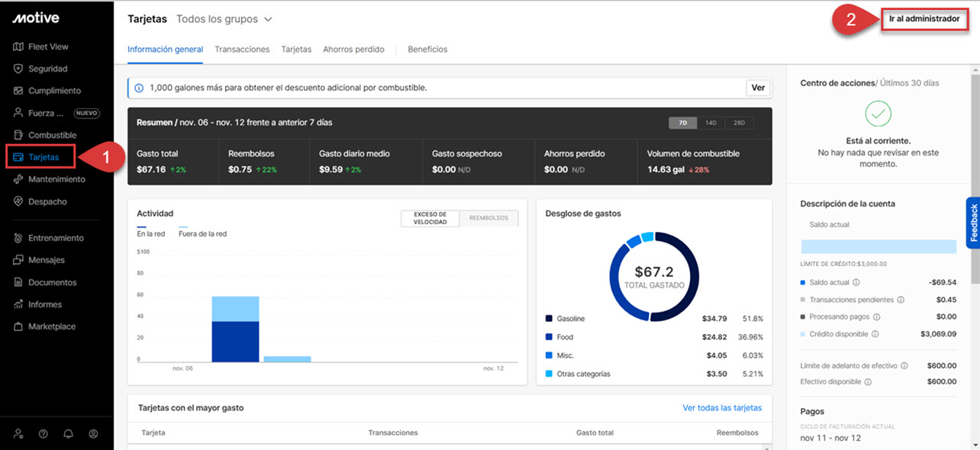Click the info icon beside Transacciones pendientes
This screenshot has width=980, height=450.
pyautogui.click(x=901, y=300)
